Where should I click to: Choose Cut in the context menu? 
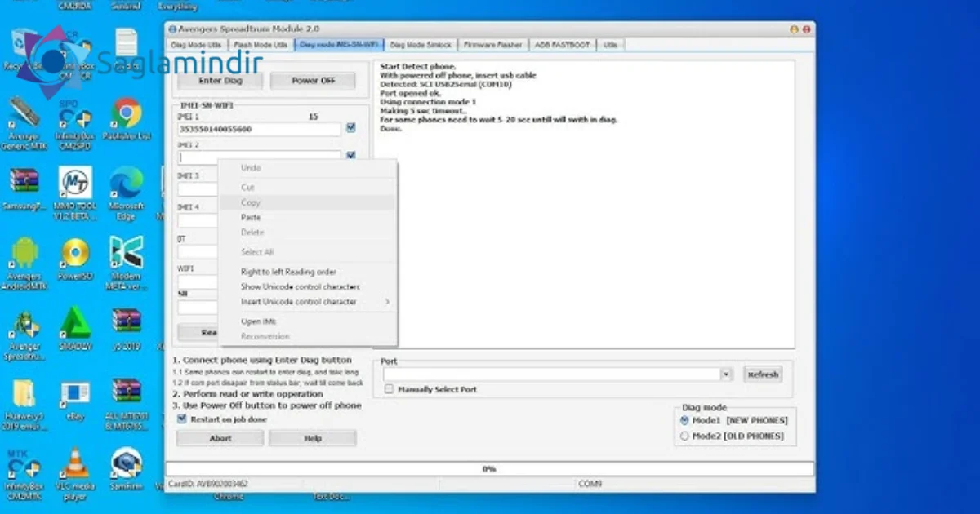[308, 188]
